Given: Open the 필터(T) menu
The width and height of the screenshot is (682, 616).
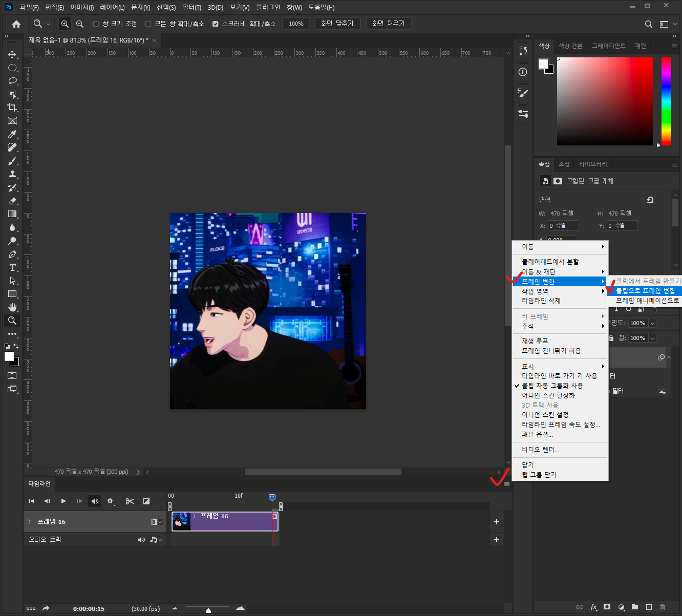Looking at the screenshot, I should [192, 7].
